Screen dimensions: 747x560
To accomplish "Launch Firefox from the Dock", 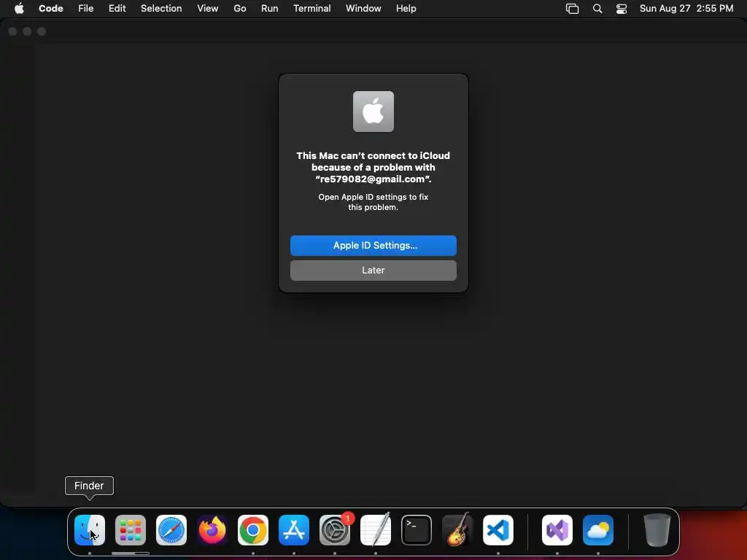I will tap(212, 530).
